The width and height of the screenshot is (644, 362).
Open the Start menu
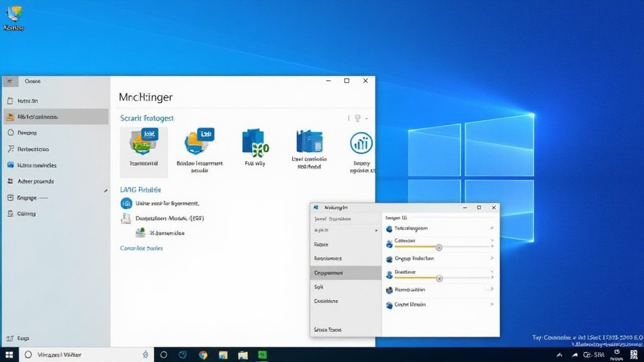(x=9, y=354)
